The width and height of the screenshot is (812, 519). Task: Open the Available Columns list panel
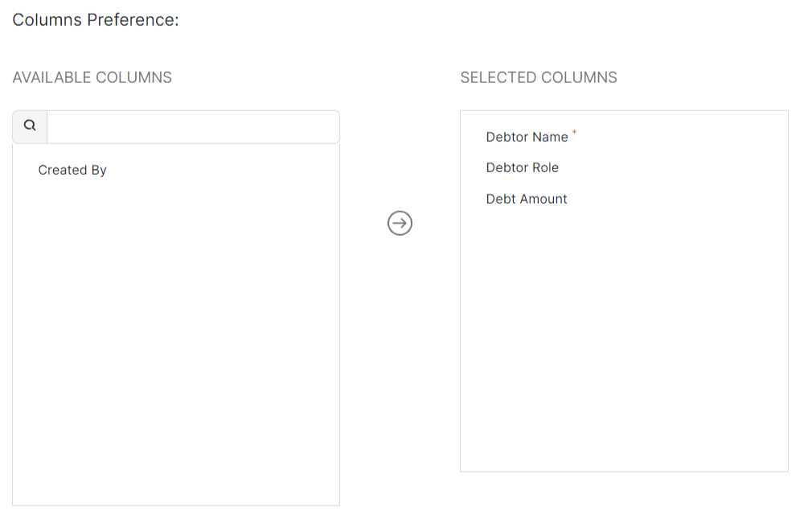pyautogui.click(x=175, y=322)
